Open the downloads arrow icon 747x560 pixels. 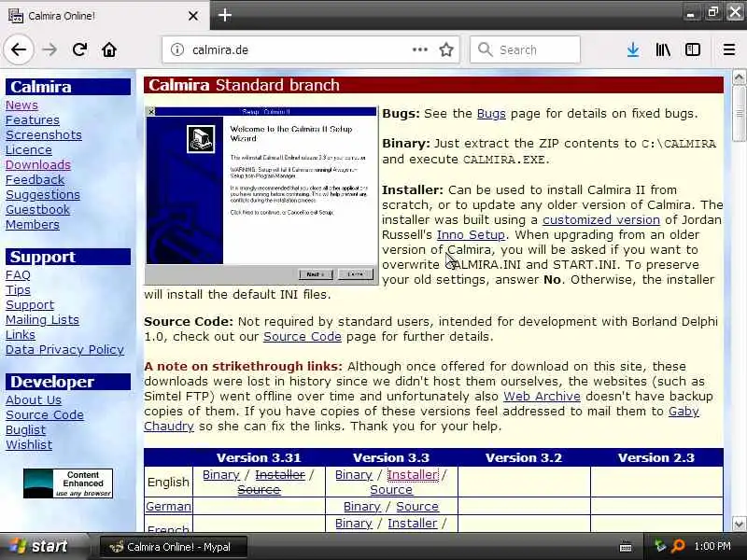click(633, 49)
